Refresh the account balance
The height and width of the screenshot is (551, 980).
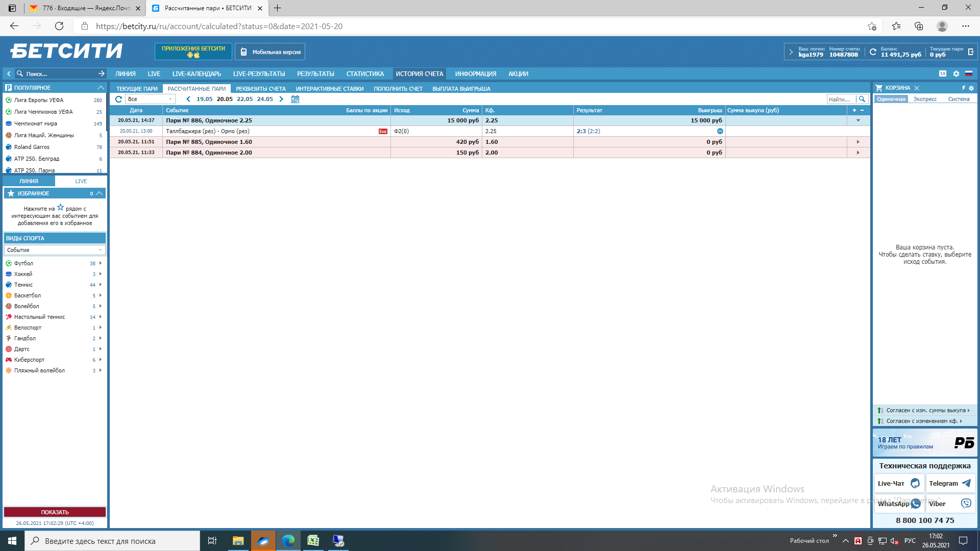873,52
